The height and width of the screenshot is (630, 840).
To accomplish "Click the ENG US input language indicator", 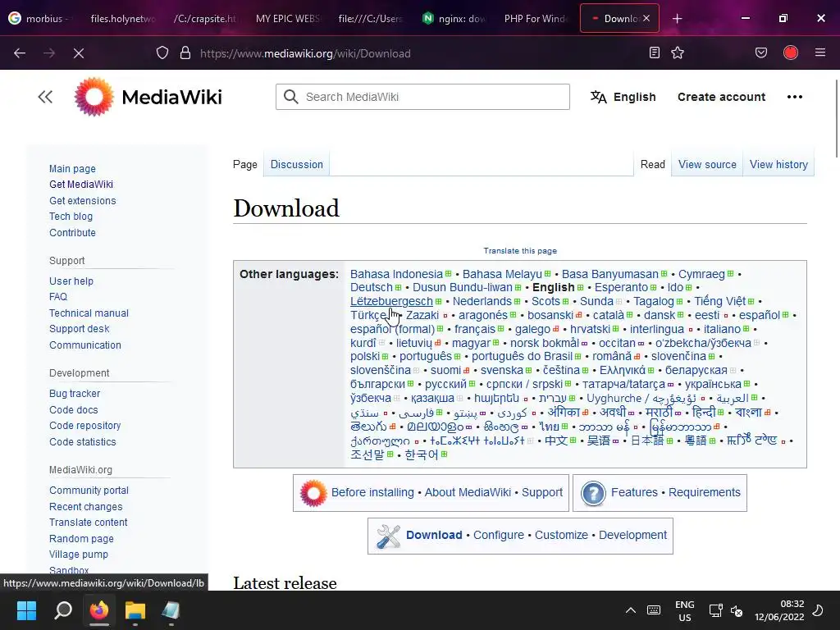I will (685, 610).
